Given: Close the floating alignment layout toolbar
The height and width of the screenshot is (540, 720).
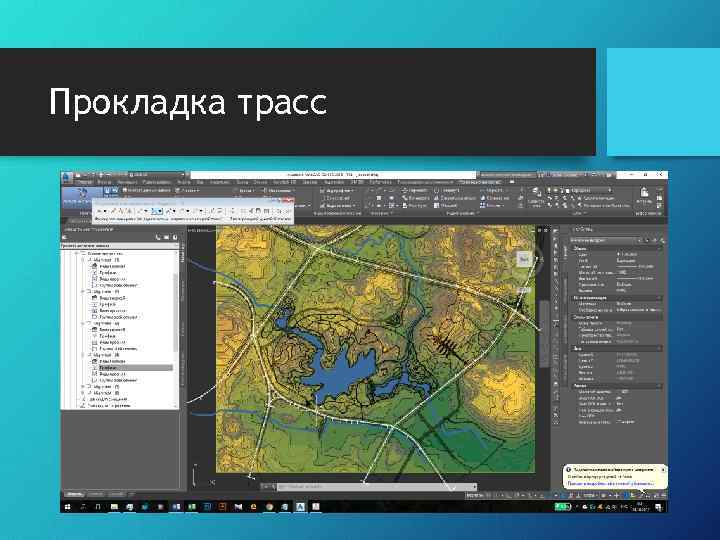Looking at the screenshot, I should [x=288, y=200].
